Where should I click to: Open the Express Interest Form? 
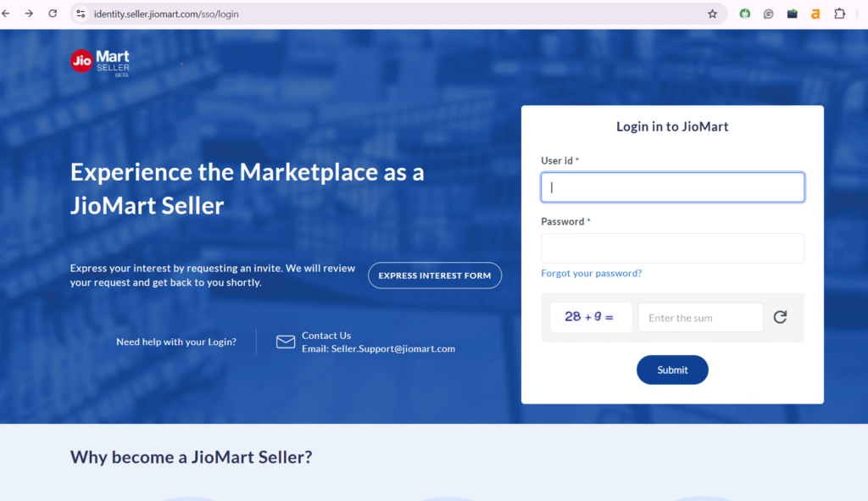click(434, 276)
